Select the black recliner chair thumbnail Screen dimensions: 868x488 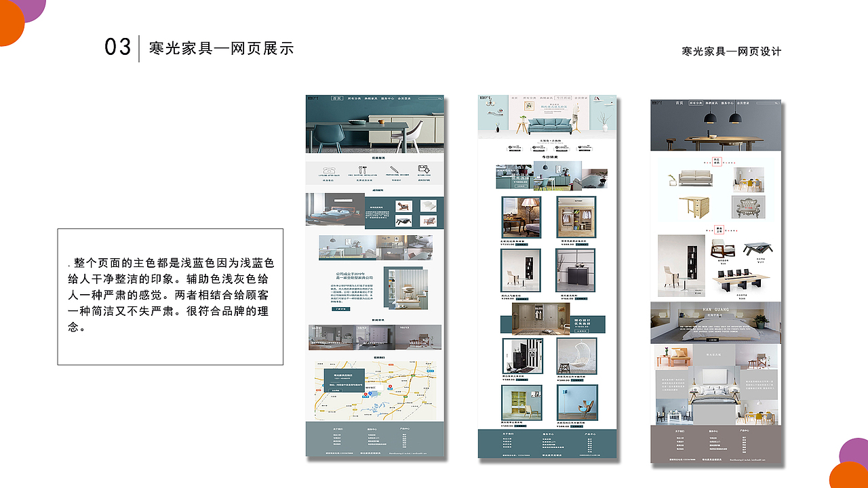403,220
